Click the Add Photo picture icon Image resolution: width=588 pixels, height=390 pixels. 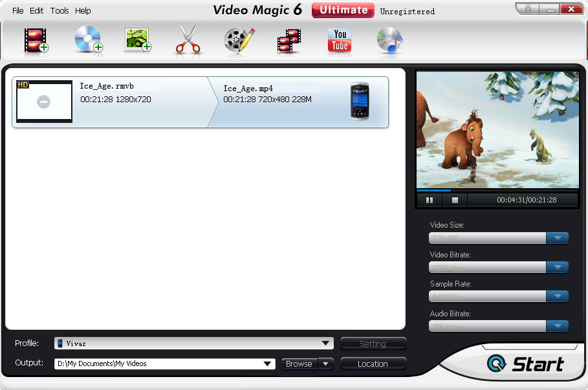coord(138,39)
